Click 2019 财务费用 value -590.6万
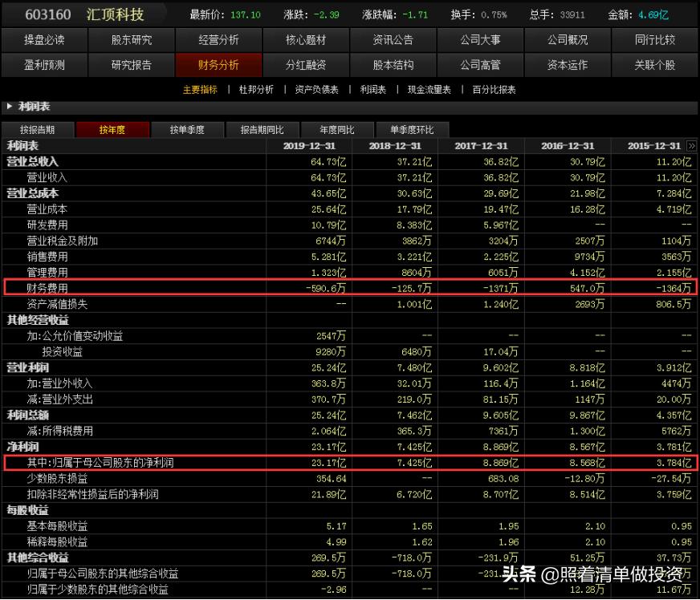The image size is (700, 600). pyautogui.click(x=326, y=289)
